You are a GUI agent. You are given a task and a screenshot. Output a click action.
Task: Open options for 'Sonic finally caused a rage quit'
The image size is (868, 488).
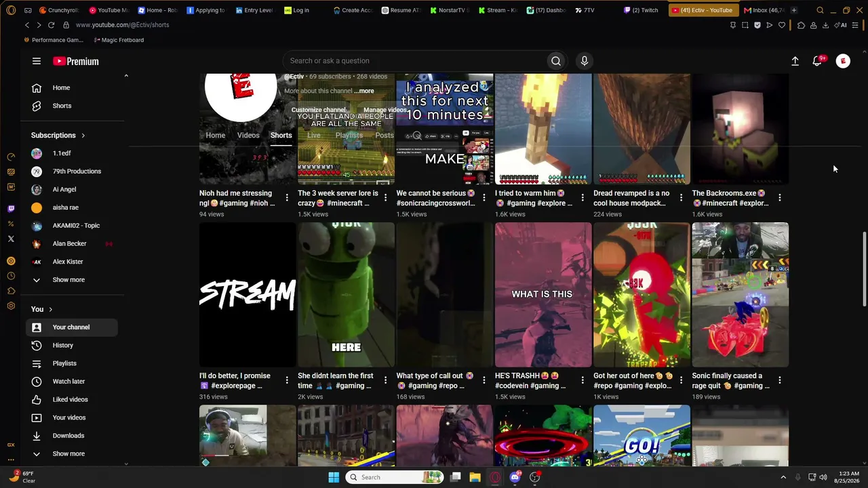(x=780, y=380)
